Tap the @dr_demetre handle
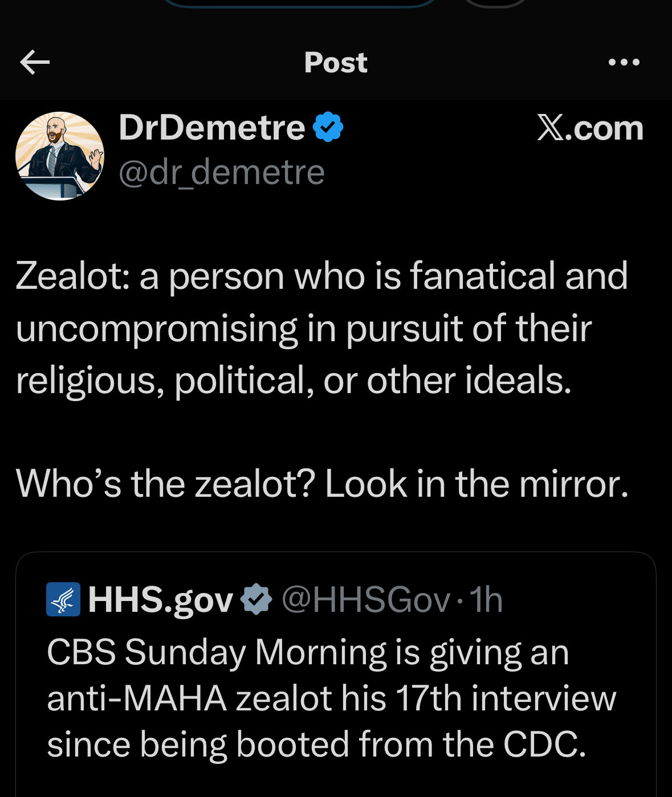The height and width of the screenshot is (797, 672). (x=222, y=172)
